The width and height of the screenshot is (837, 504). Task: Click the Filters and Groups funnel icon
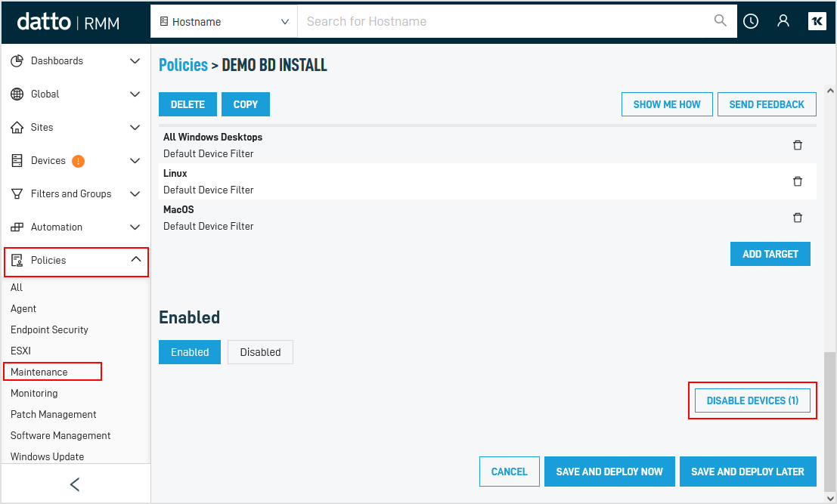coord(17,193)
